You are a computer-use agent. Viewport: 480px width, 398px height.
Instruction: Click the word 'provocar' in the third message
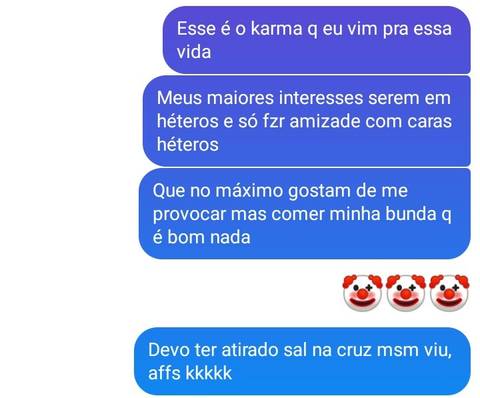pos(189,215)
